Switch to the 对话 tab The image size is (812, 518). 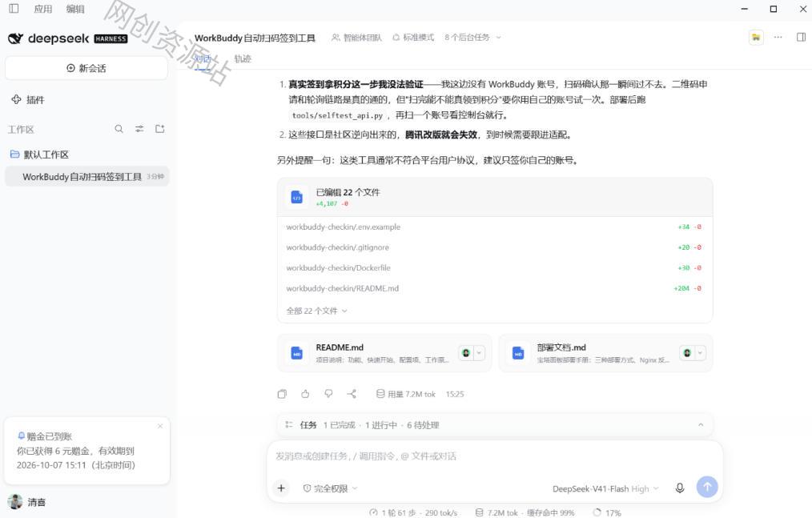coord(203,58)
